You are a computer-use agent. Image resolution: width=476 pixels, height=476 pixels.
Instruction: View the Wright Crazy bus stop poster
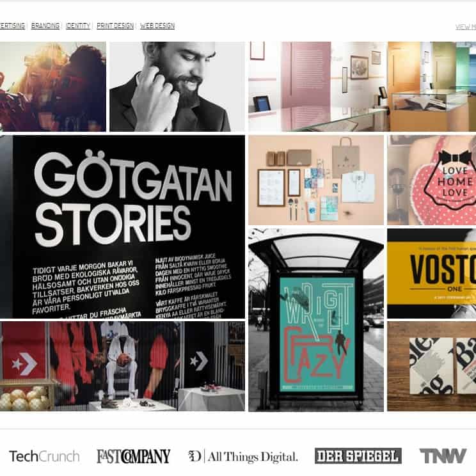[x=316, y=320]
